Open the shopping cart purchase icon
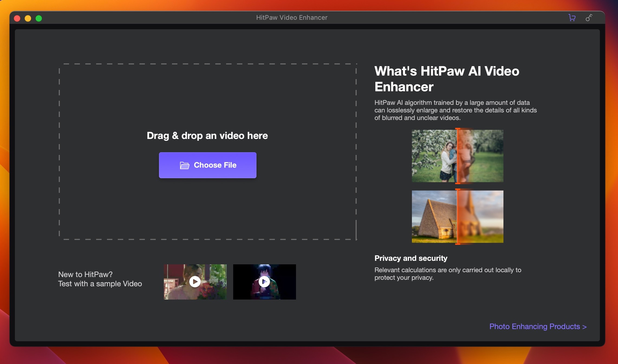The height and width of the screenshot is (364, 618). click(572, 18)
